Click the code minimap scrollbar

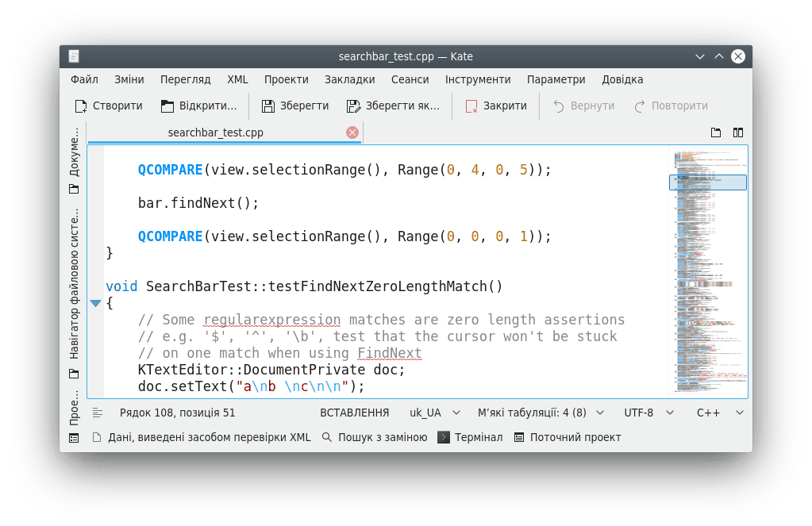pos(708,270)
